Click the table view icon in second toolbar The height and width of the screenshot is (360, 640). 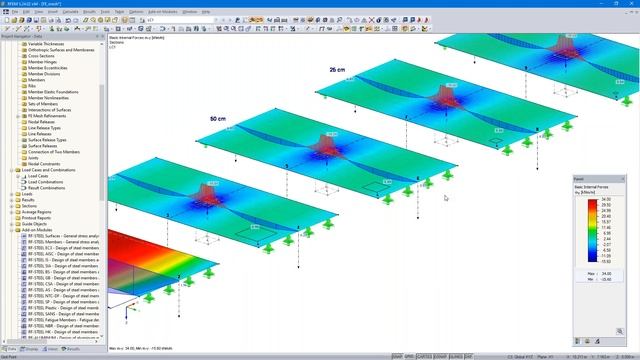pyautogui.click(x=395, y=29)
